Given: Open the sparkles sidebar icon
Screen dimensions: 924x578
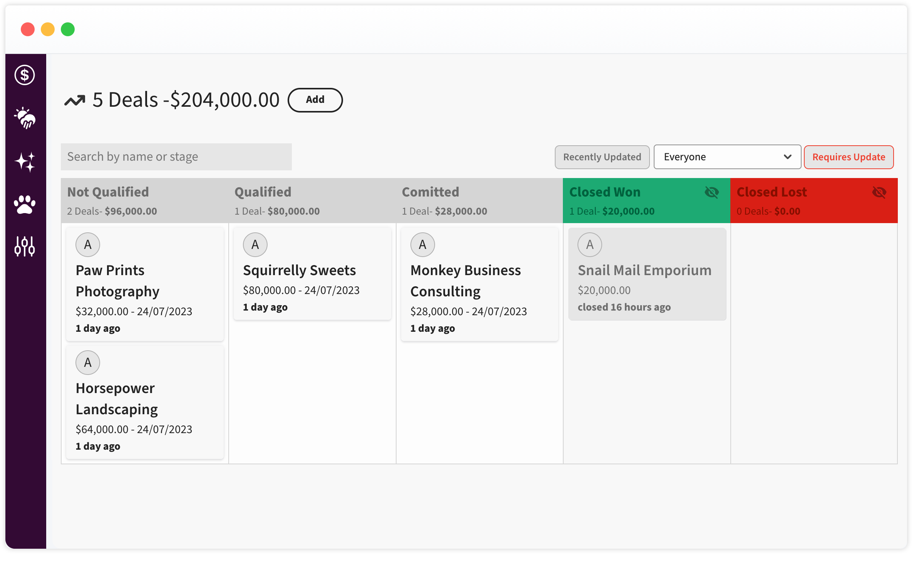Looking at the screenshot, I should 25,161.
